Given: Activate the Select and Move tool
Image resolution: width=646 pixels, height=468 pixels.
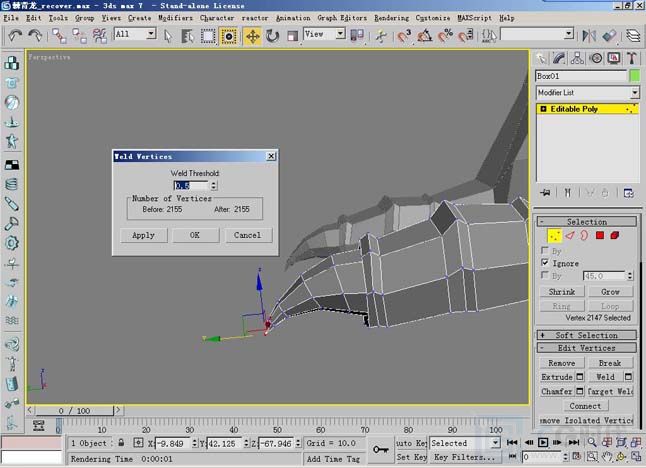Looking at the screenshot, I should (252, 36).
